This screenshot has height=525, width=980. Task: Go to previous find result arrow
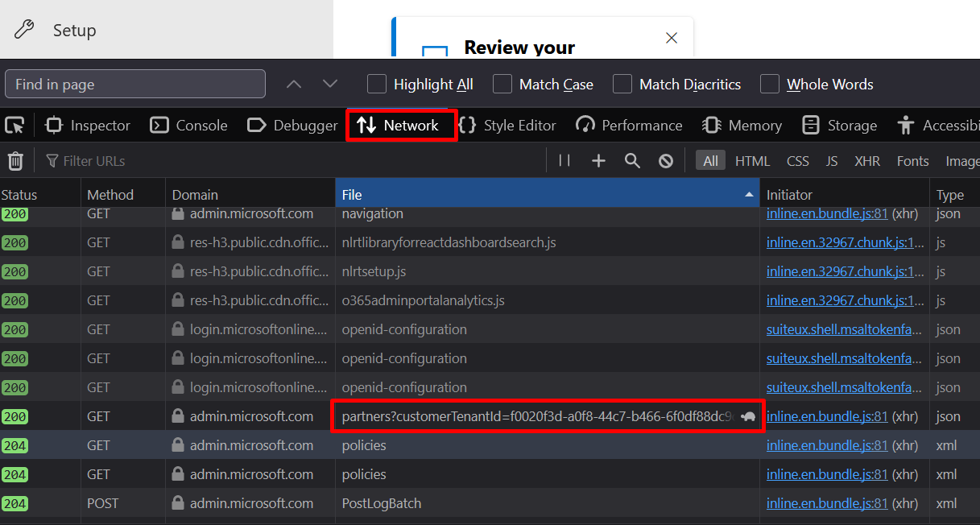click(x=294, y=84)
